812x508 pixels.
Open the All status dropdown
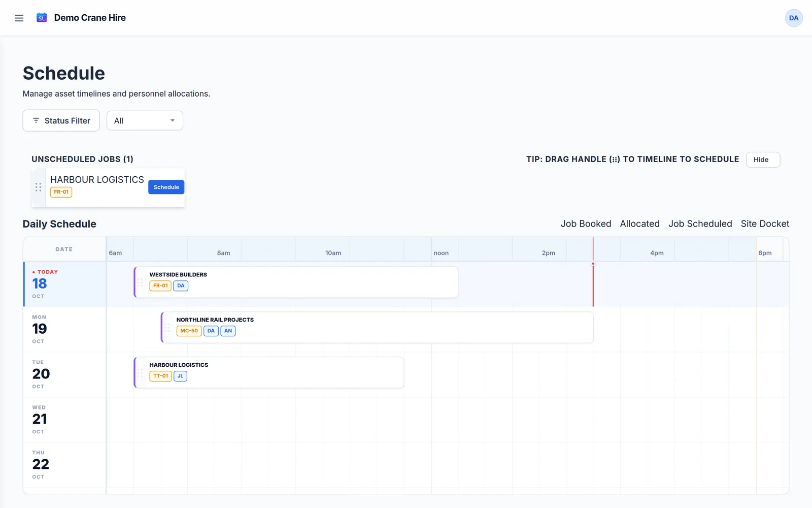tap(145, 120)
